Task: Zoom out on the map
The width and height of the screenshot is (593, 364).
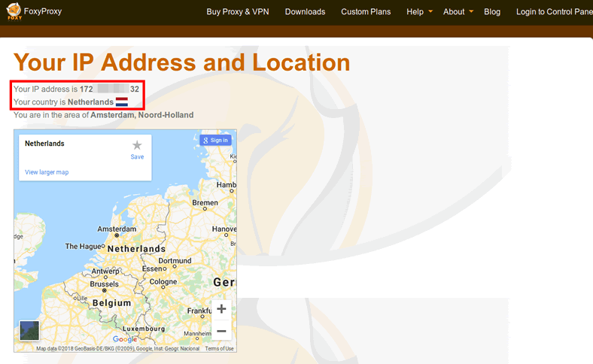Action: tap(221, 331)
